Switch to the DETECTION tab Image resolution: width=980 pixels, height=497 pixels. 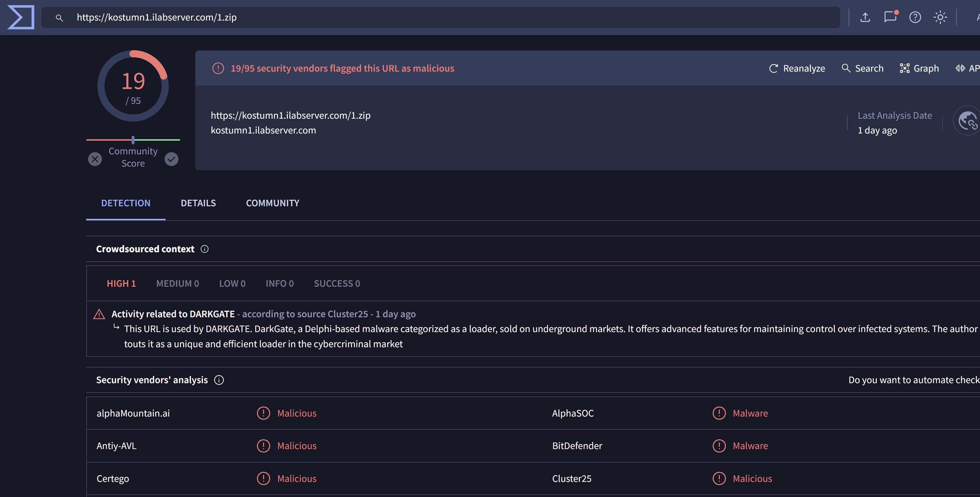point(126,203)
